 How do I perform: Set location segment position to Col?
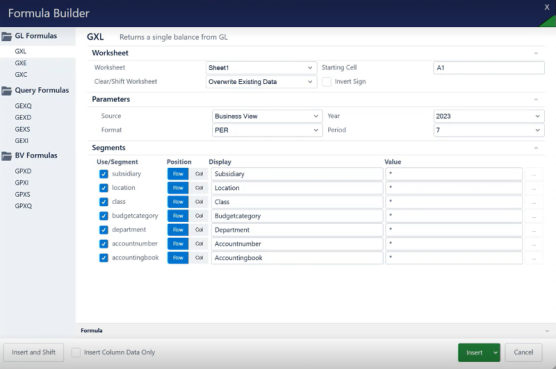pos(199,188)
